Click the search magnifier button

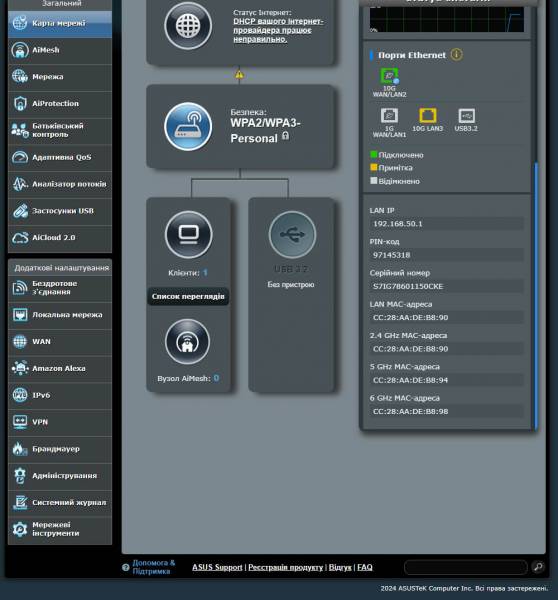(538, 567)
